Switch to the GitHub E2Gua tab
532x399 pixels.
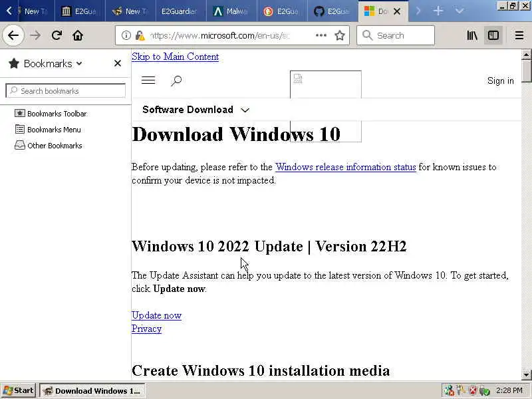pos(332,11)
